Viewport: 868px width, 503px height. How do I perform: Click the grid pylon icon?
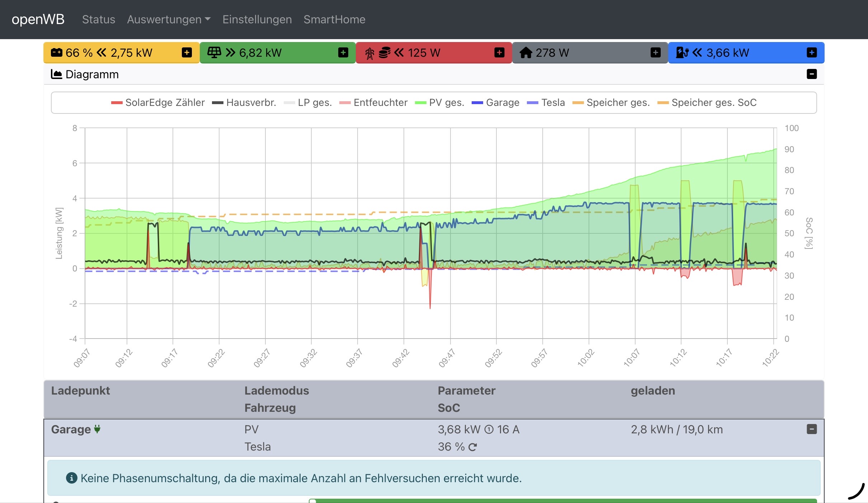click(x=369, y=53)
